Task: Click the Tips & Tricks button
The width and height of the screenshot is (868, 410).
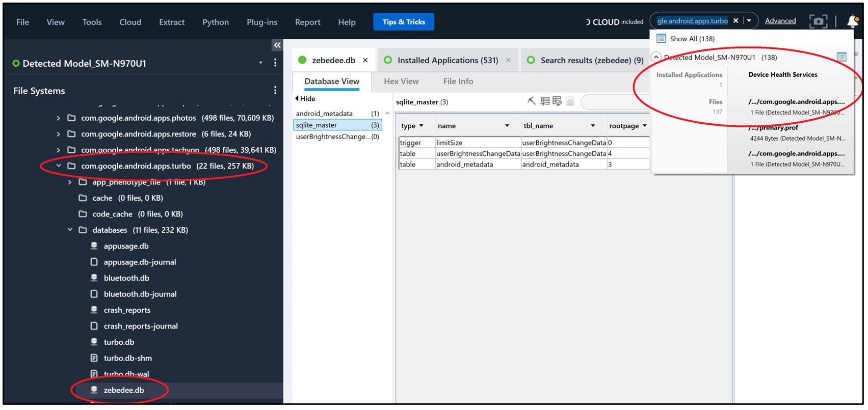Action: point(403,22)
